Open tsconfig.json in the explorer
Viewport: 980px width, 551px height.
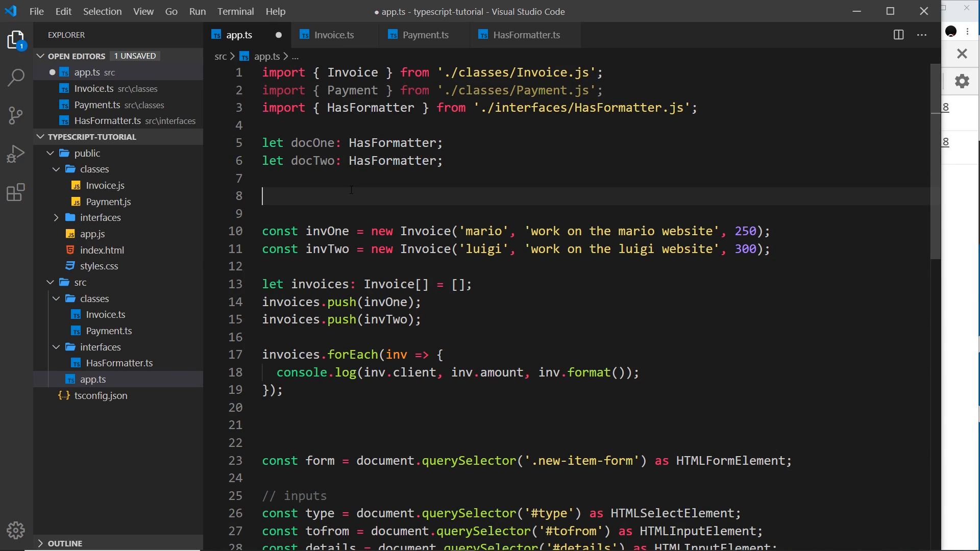(101, 395)
